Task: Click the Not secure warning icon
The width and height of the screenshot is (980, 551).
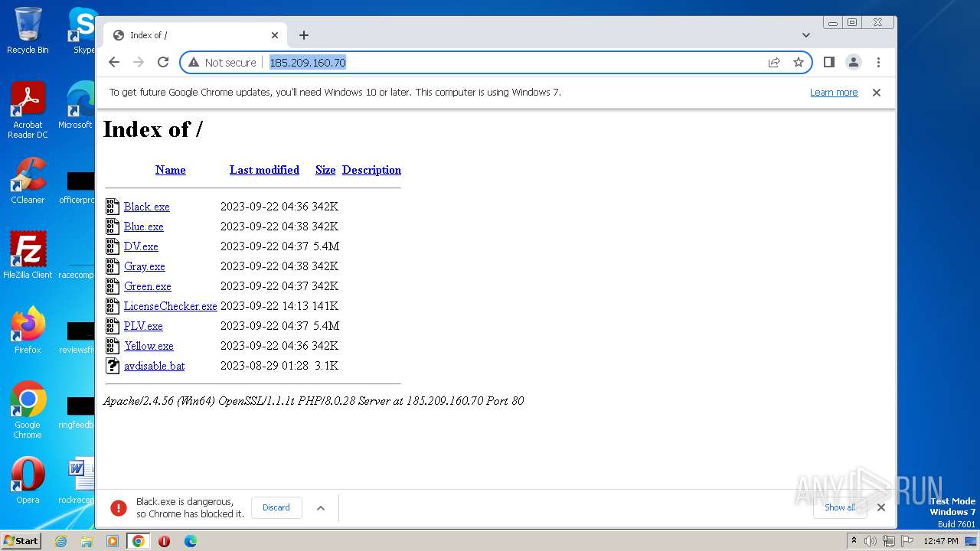Action: click(194, 63)
